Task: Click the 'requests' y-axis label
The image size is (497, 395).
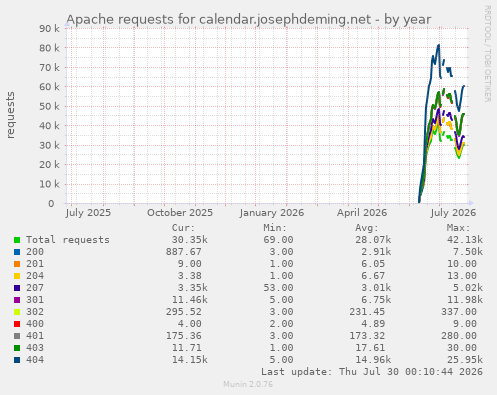Action: (10, 115)
